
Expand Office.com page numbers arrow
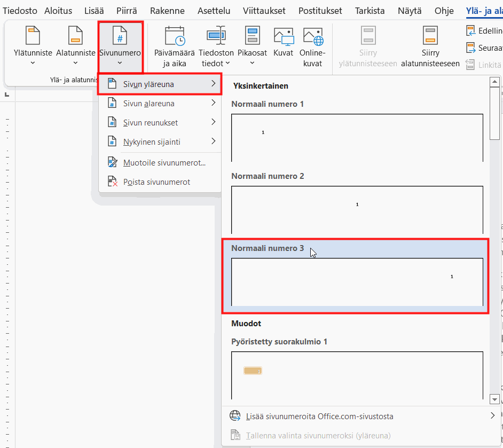(x=493, y=415)
